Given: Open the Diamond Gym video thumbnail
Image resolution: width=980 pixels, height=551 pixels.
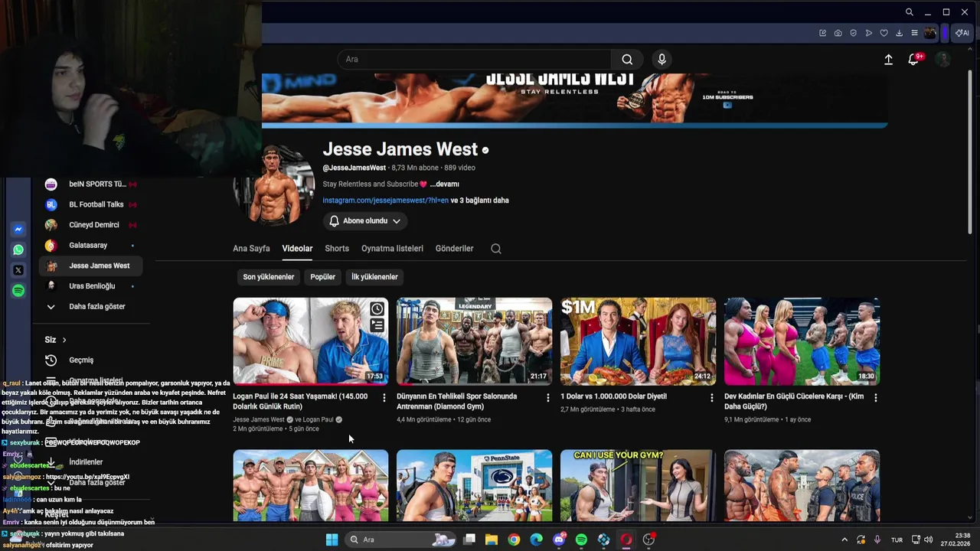Looking at the screenshot, I should point(474,341).
